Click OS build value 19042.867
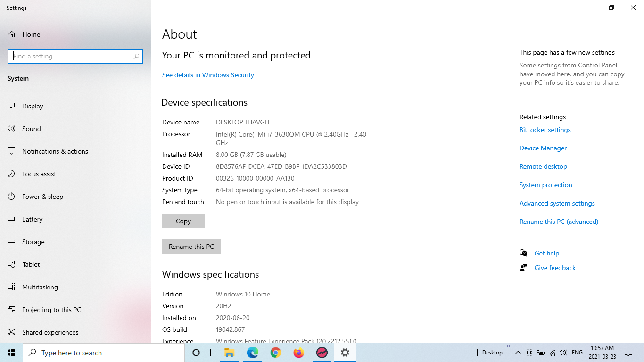Screen dimensions: 644x362 point(231,329)
